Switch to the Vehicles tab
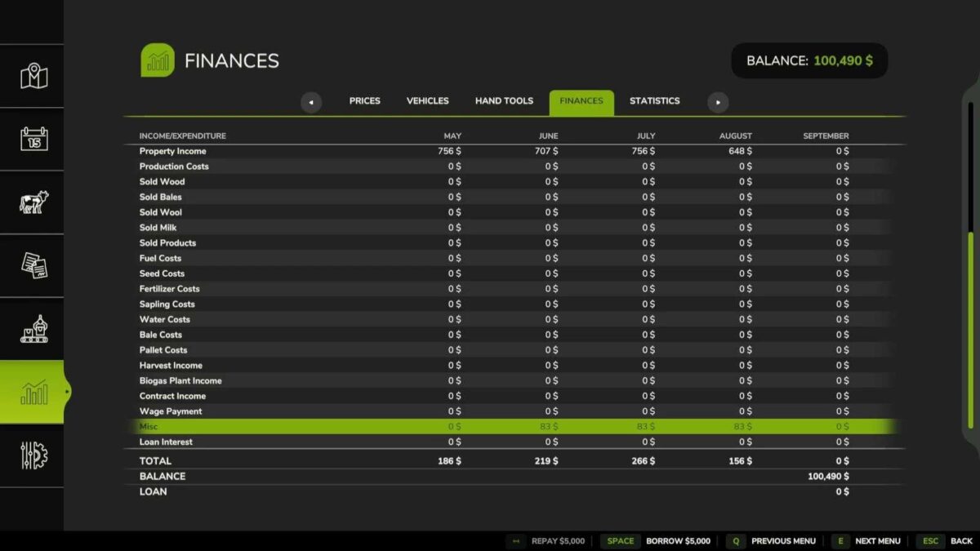The image size is (980, 551). click(x=427, y=100)
